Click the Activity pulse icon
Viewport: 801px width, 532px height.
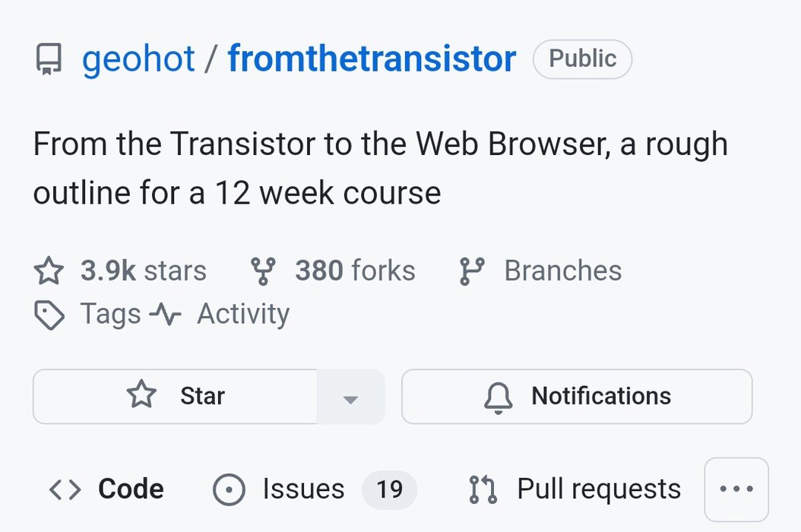click(166, 315)
